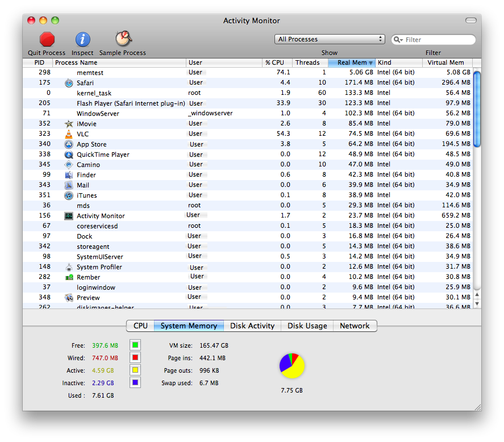Image resolution: width=504 pixels, height=442 pixels.
Task: Select the memtest process row
Action: (x=248, y=73)
